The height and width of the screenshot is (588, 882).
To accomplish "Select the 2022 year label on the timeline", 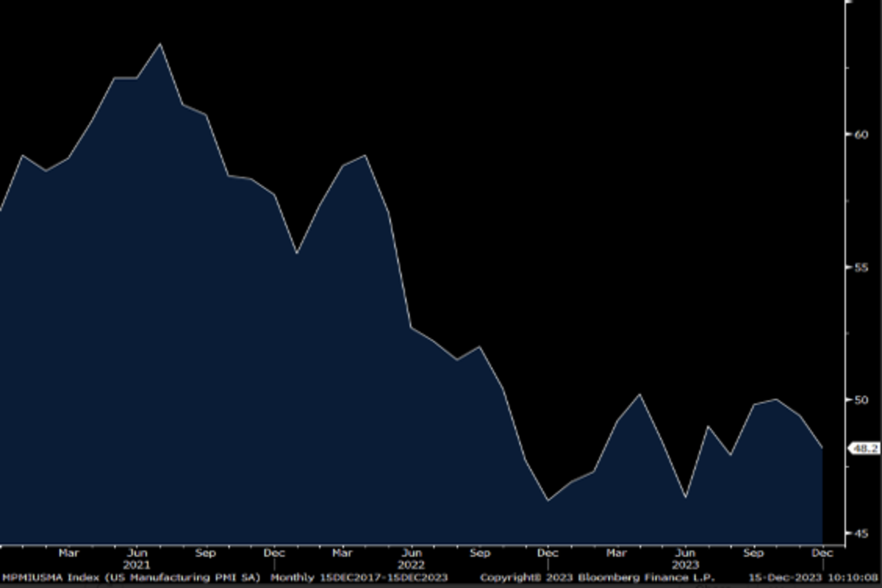I will coord(412,564).
